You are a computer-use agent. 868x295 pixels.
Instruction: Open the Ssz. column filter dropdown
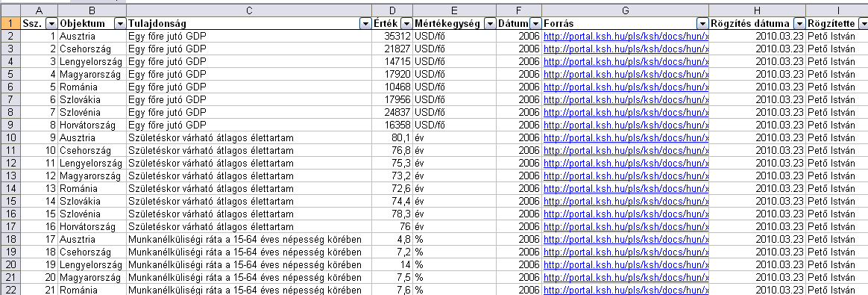point(51,23)
